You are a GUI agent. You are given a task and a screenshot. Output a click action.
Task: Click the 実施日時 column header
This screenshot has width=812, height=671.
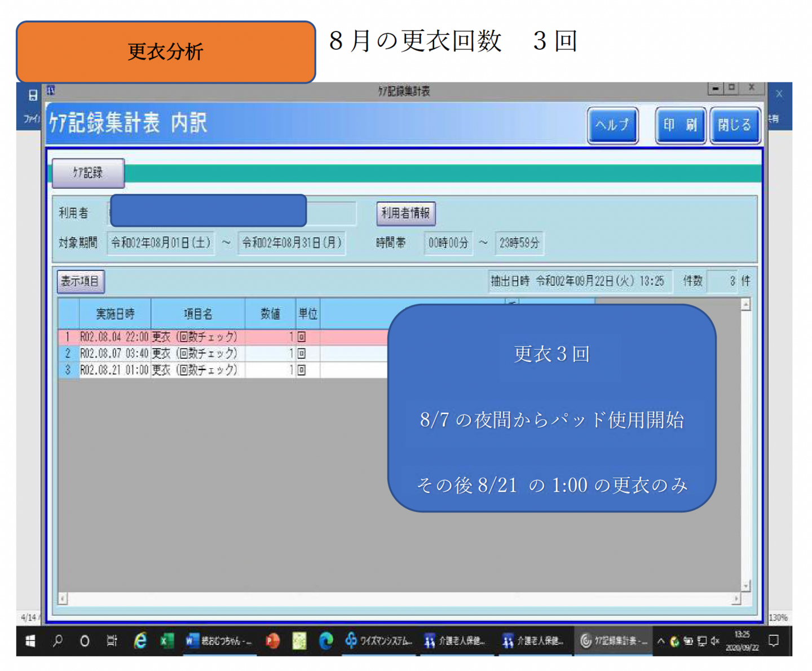pos(115,314)
